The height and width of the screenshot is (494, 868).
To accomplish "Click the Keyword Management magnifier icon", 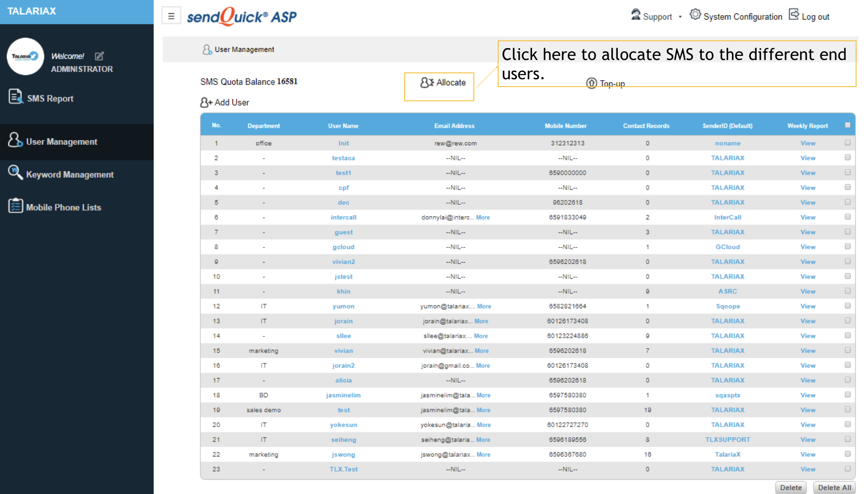I will click(x=15, y=172).
